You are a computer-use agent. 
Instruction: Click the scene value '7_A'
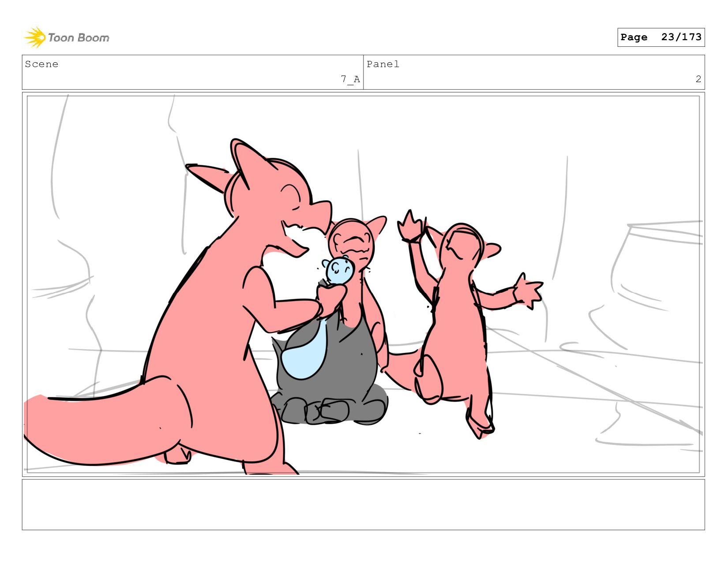pos(350,79)
